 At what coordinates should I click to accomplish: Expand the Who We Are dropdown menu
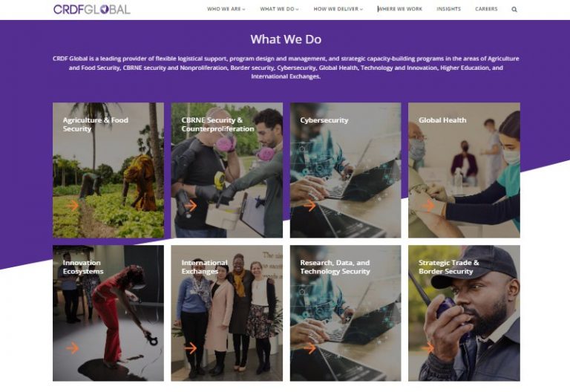(x=226, y=9)
